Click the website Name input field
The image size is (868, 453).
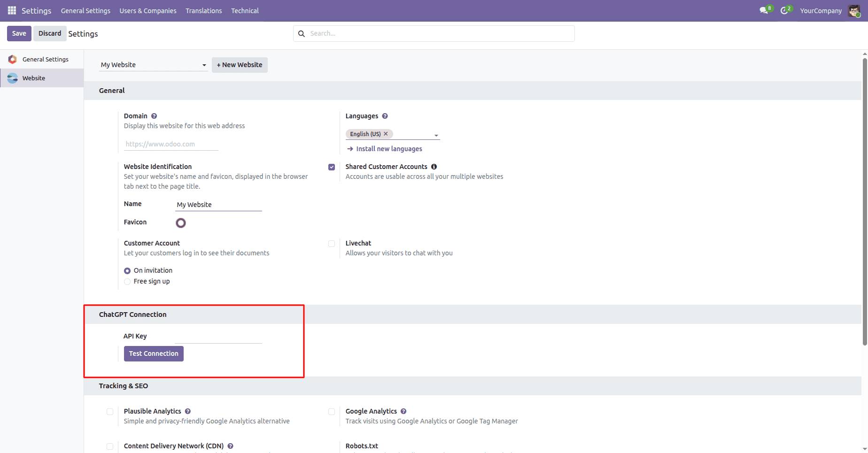(x=218, y=205)
